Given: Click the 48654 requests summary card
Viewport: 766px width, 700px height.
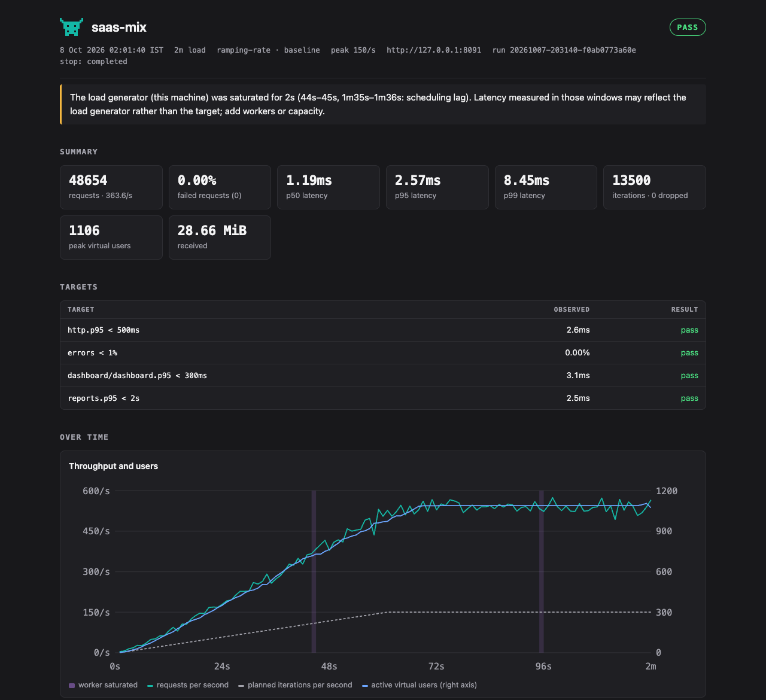Looking at the screenshot, I should tap(111, 187).
